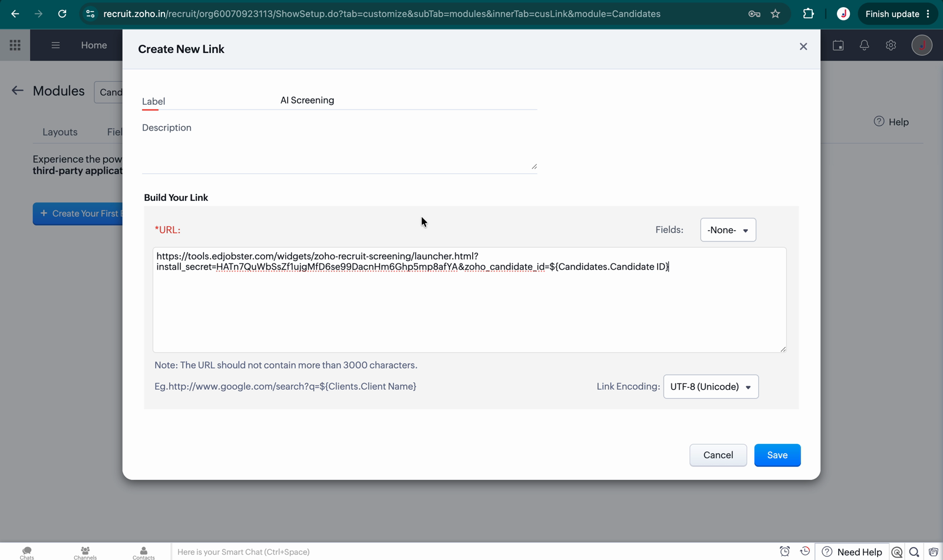Reload the current page

[62, 14]
